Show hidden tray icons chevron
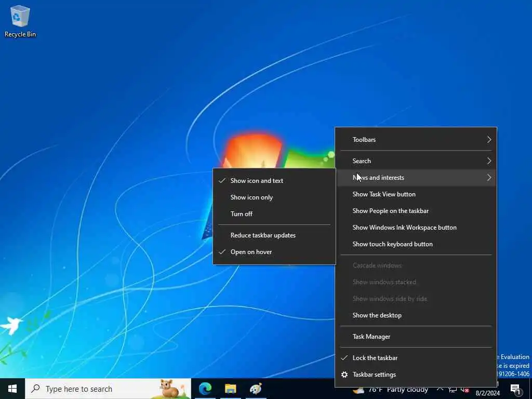 pyautogui.click(x=440, y=390)
